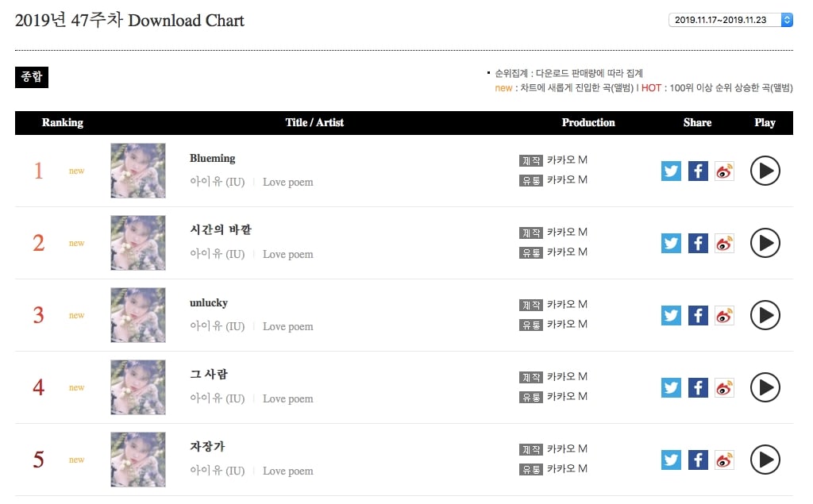The width and height of the screenshot is (813, 504).
Task: Open the 그 사람 song title link
Action: pos(209,374)
